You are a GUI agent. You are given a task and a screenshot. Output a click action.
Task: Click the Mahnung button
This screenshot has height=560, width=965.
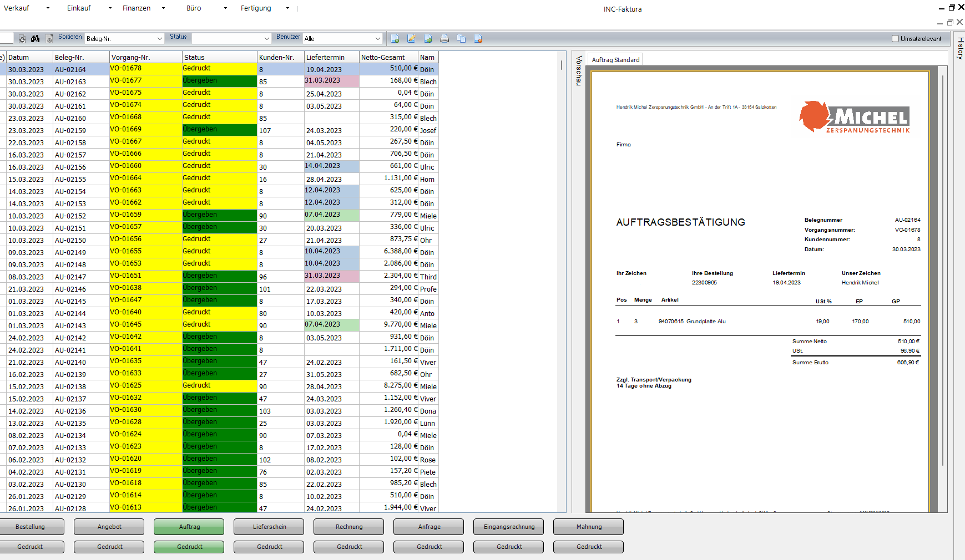[588, 527]
